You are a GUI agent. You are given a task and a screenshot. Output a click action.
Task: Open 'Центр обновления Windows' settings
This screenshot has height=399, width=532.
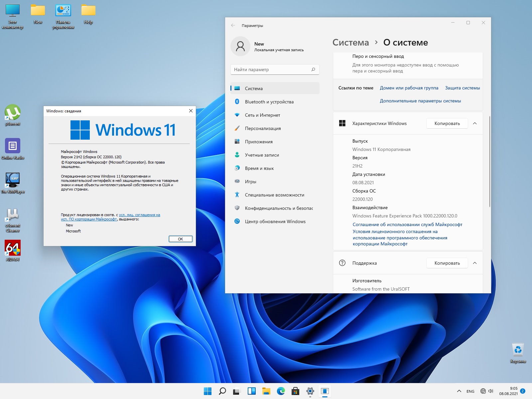coord(275,221)
